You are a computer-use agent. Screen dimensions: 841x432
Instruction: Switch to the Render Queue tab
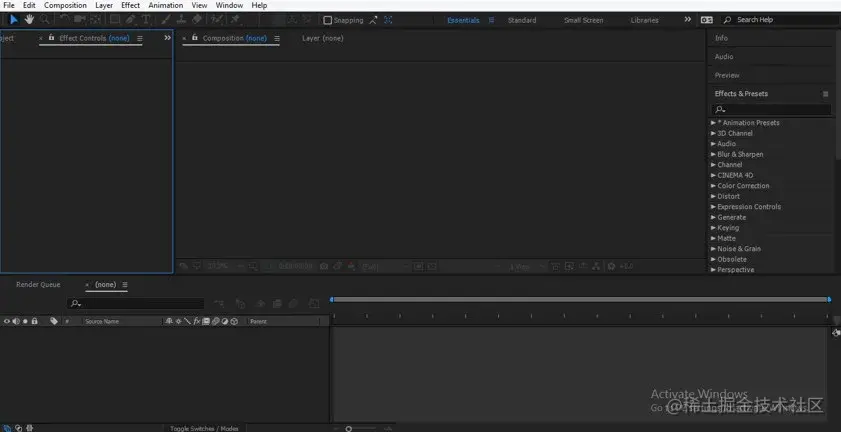pos(38,284)
